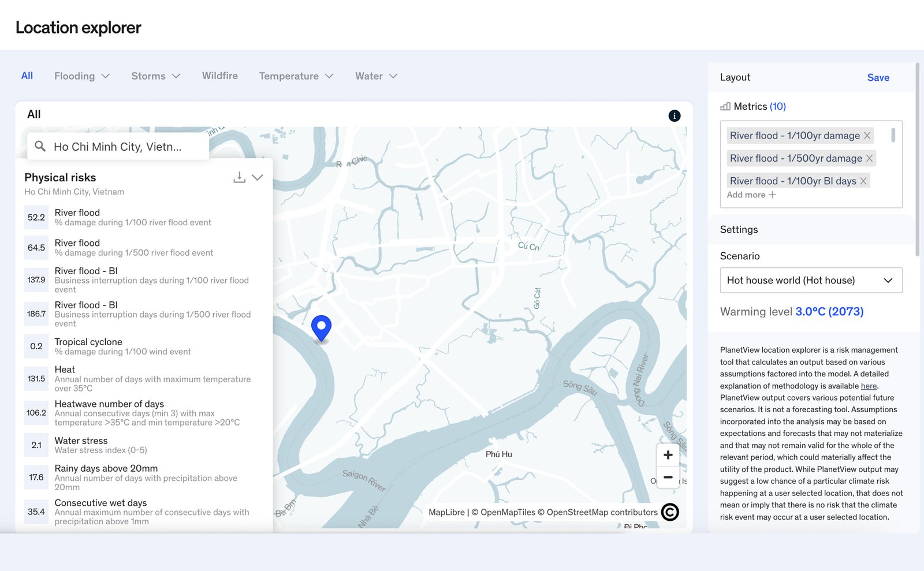
Task: Open the Scenario Hot house world dropdown
Action: click(x=810, y=281)
